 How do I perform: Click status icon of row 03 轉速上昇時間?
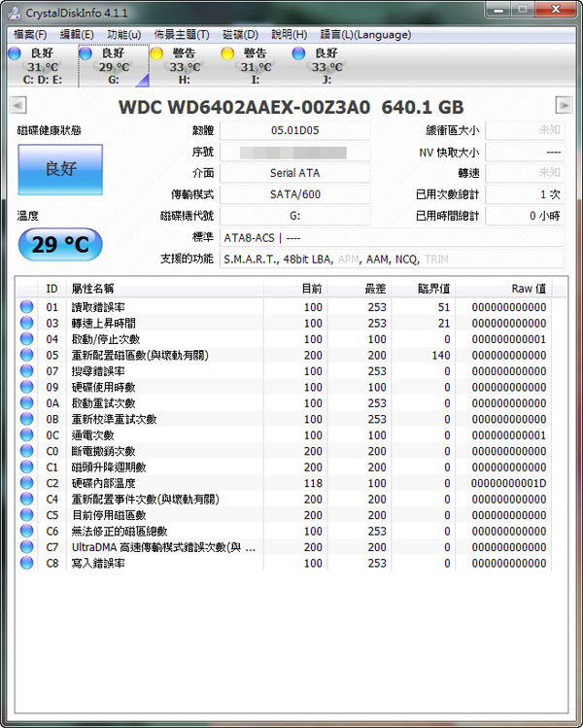click(x=27, y=323)
